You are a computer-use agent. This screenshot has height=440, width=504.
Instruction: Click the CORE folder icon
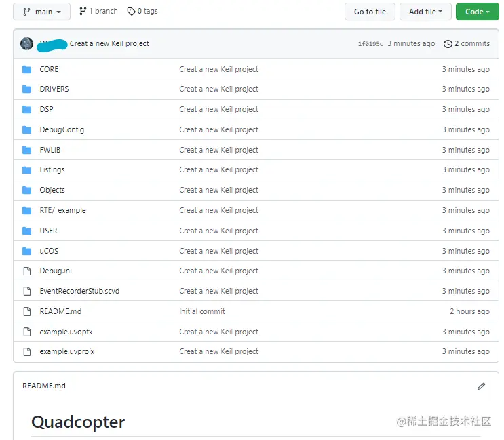coord(27,69)
